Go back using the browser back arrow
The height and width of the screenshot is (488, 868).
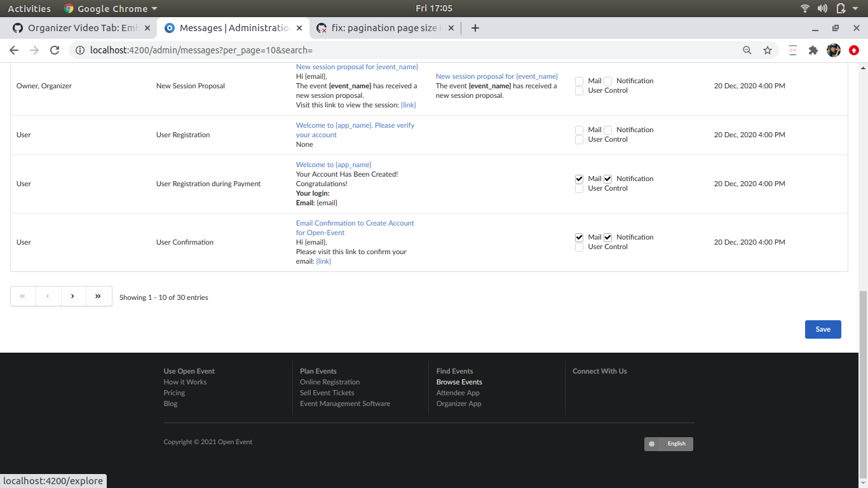tap(14, 50)
